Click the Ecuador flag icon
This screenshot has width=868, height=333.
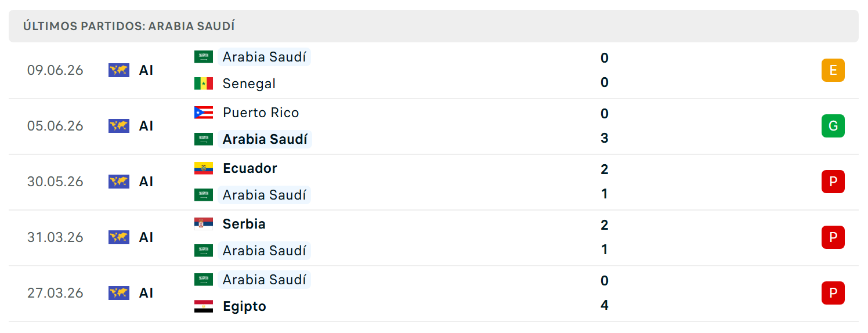click(204, 168)
